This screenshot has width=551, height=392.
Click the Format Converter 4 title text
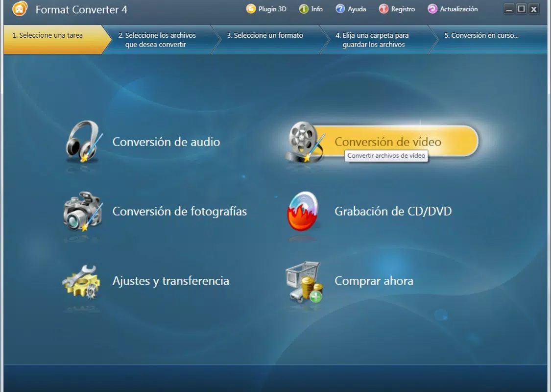pos(81,9)
